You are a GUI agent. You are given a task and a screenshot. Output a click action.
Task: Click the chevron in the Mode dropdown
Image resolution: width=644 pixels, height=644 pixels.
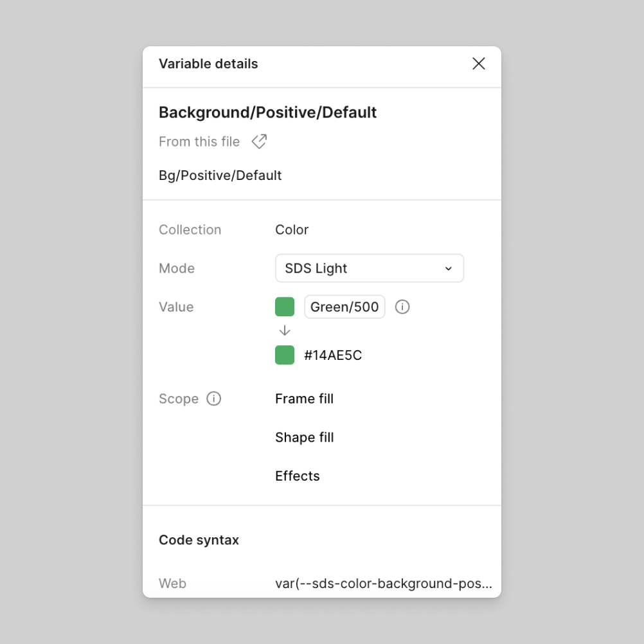point(449,269)
